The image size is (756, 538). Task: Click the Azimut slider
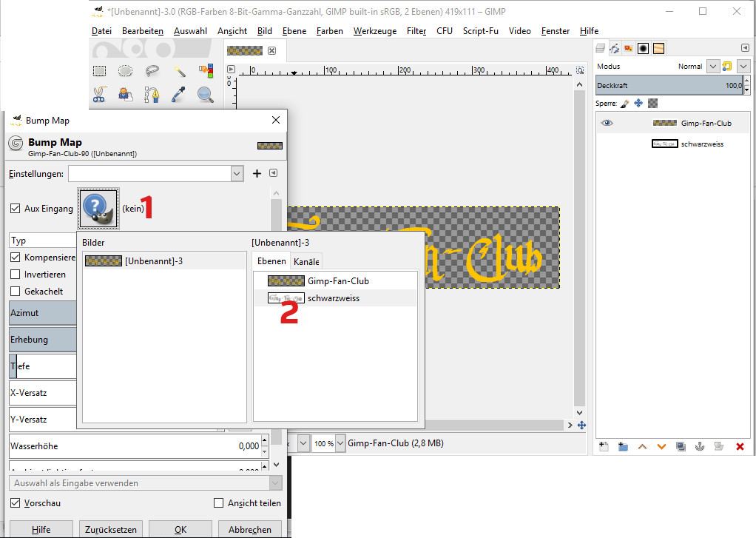[43, 313]
